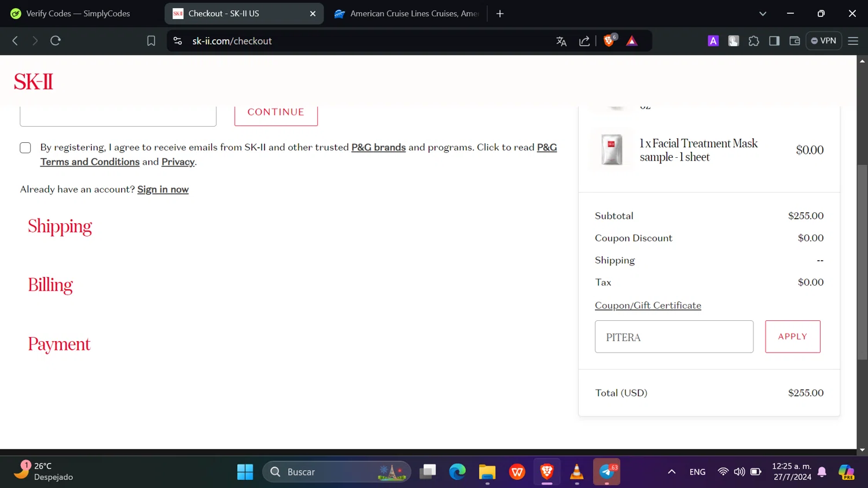868x488 pixels.
Task: Open the volume control
Action: point(740,472)
